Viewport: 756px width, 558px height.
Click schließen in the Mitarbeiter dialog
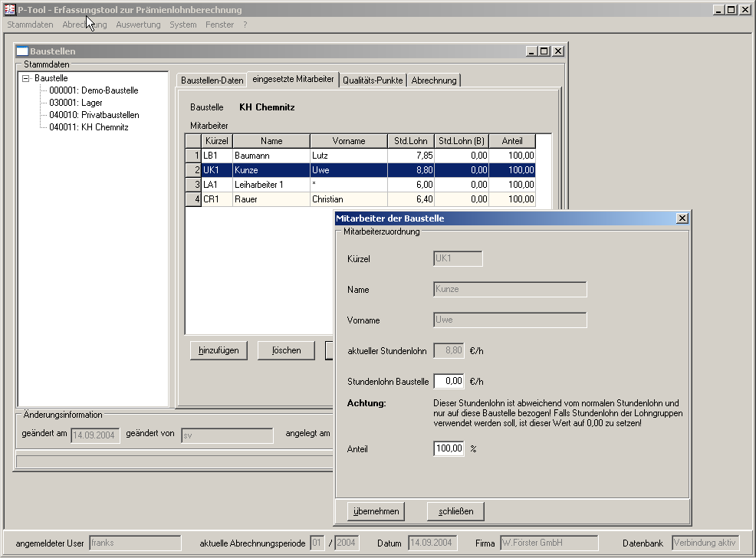click(x=455, y=511)
